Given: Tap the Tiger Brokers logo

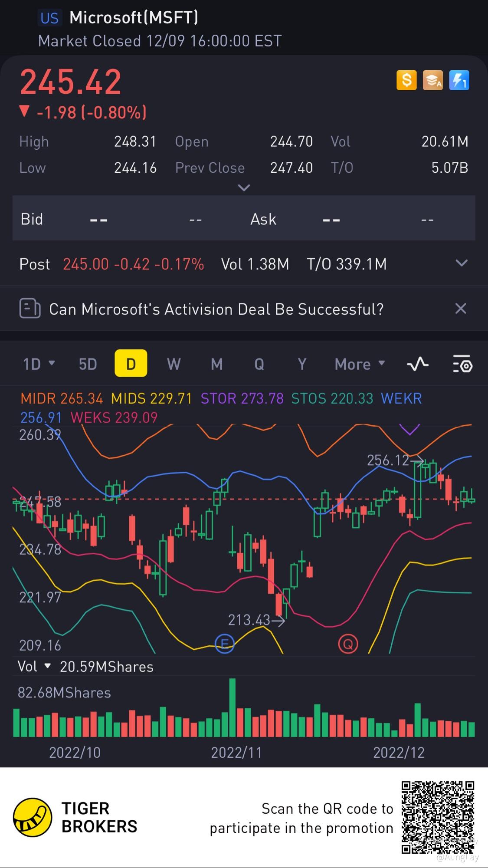Looking at the screenshot, I should 33,817.
